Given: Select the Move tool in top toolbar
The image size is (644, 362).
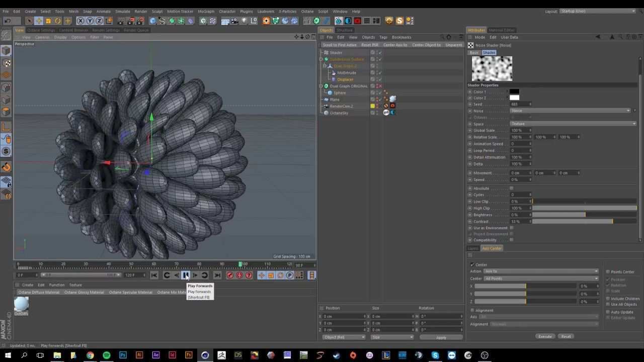Looking at the screenshot, I should coord(39,21).
